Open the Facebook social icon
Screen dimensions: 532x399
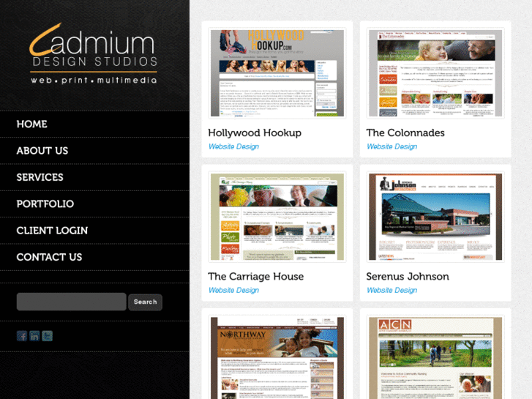pos(22,336)
